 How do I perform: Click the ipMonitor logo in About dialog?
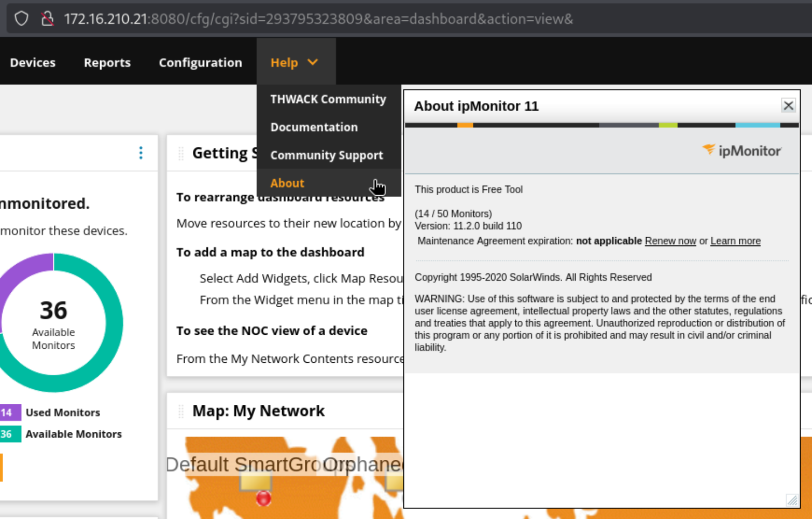[741, 151]
